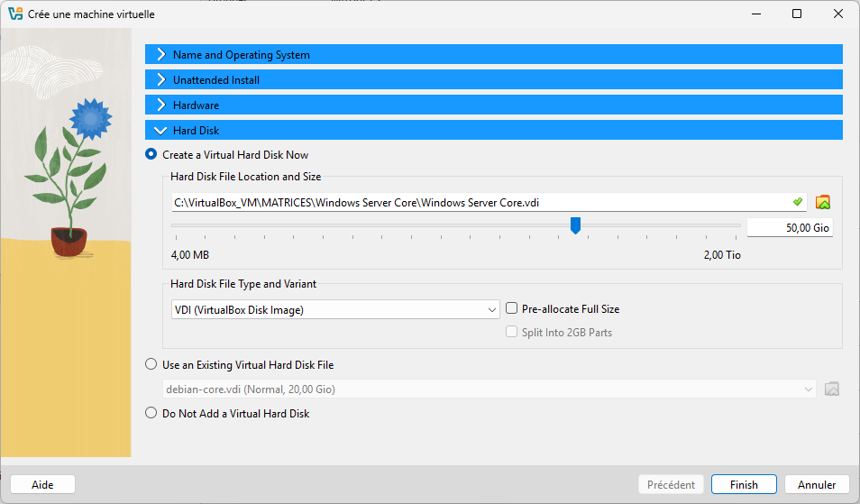This screenshot has height=504, width=860.
Task: Browse for hard disk file location folder icon
Action: coord(822,202)
